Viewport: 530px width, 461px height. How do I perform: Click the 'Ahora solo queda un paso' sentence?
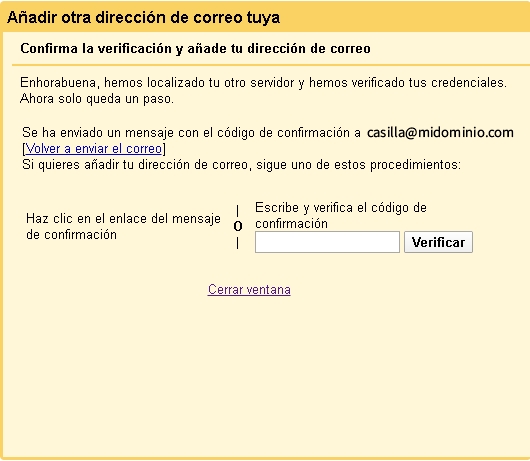click(x=97, y=99)
